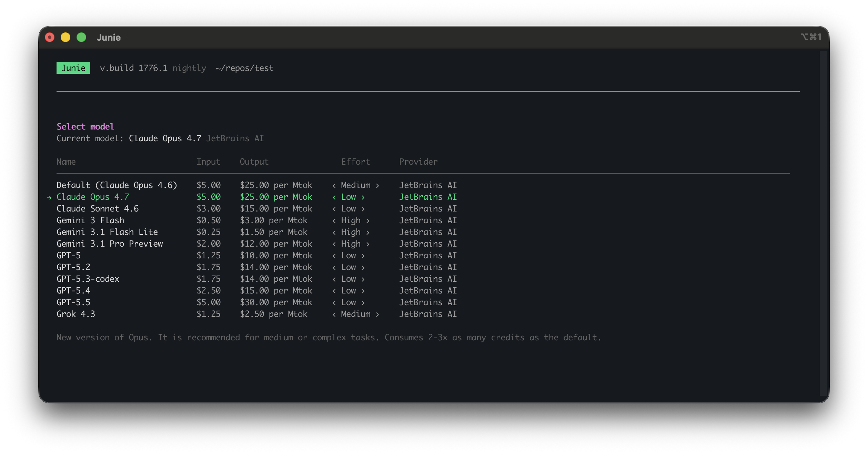Viewport: 868px width, 454px height.
Task: Lower effort for GPT-5.3-codex
Action: (x=334, y=279)
